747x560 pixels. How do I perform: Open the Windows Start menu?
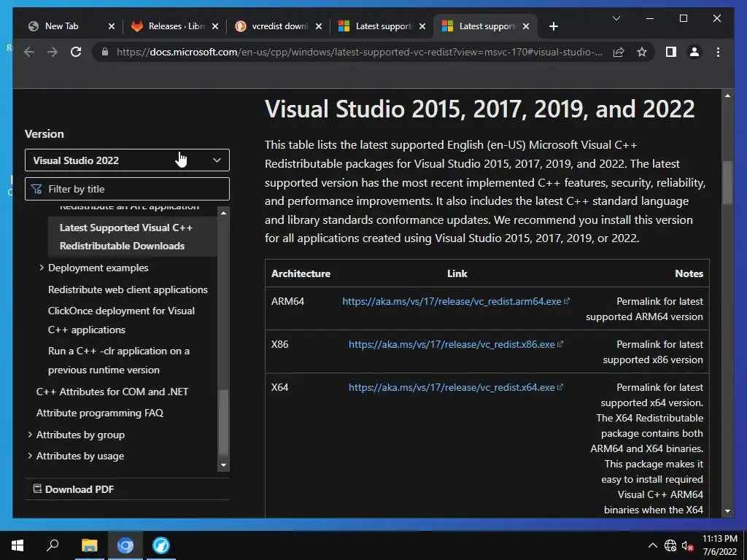coord(18,545)
